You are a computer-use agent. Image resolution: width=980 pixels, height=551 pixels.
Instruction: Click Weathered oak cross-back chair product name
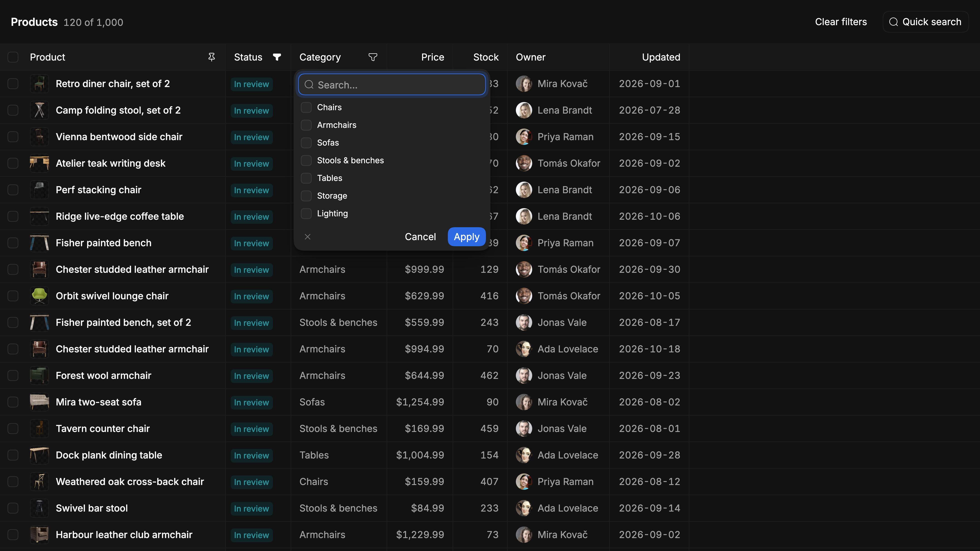pyautogui.click(x=130, y=482)
